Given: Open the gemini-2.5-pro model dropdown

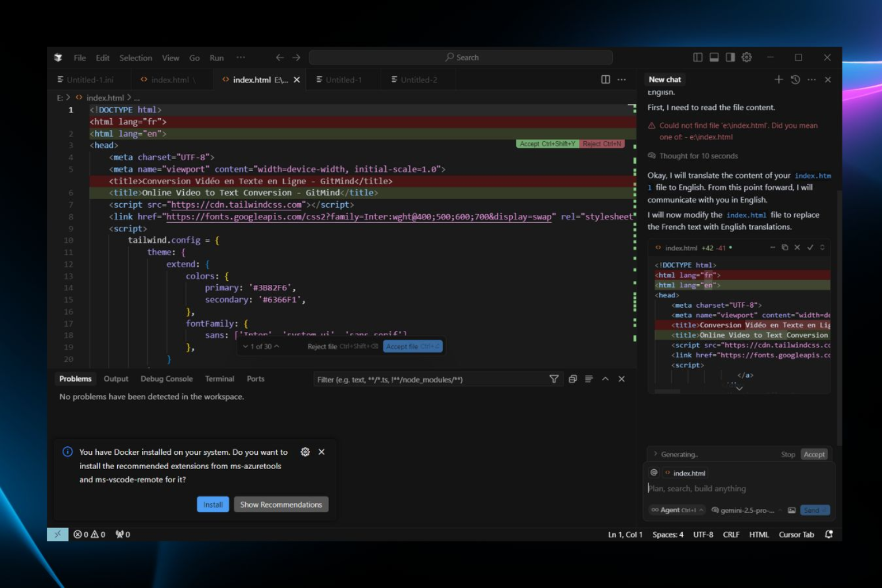Looking at the screenshot, I should click(x=745, y=510).
